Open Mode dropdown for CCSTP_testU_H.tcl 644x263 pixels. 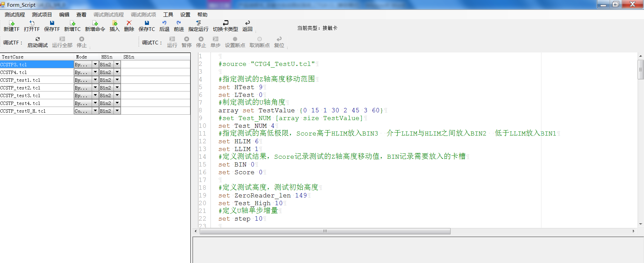point(95,111)
